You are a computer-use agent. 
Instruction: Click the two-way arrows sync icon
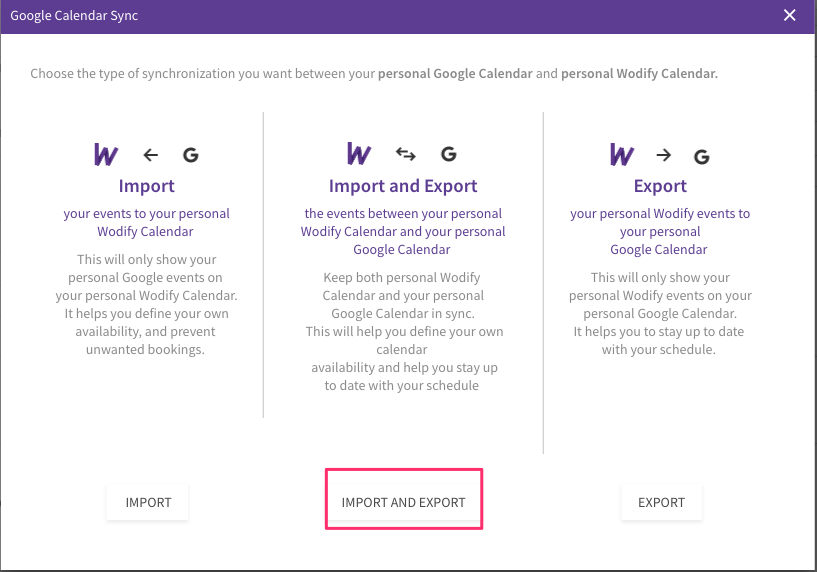pyautogui.click(x=405, y=154)
